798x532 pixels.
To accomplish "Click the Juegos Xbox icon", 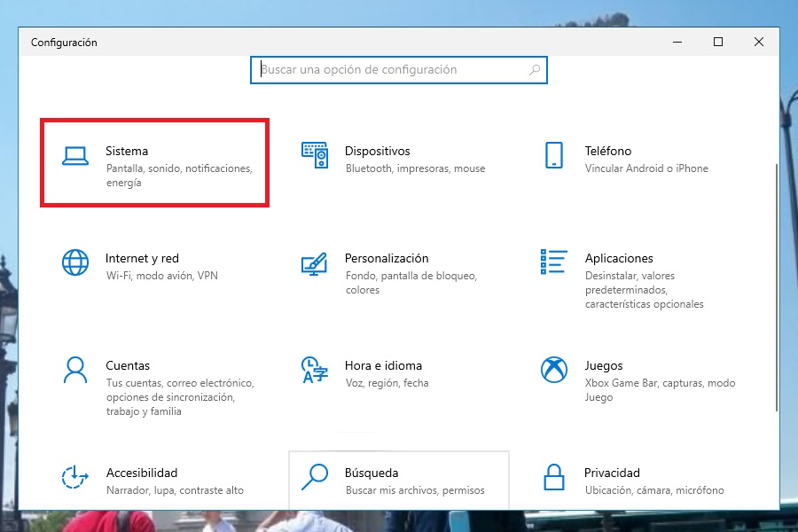I will pyautogui.click(x=553, y=369).
